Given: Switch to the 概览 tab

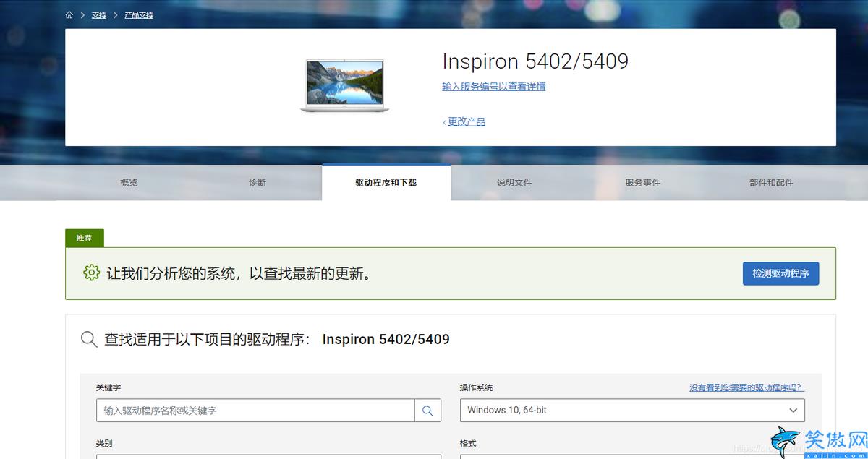Looking at the screenshot, I should (129, 183).
